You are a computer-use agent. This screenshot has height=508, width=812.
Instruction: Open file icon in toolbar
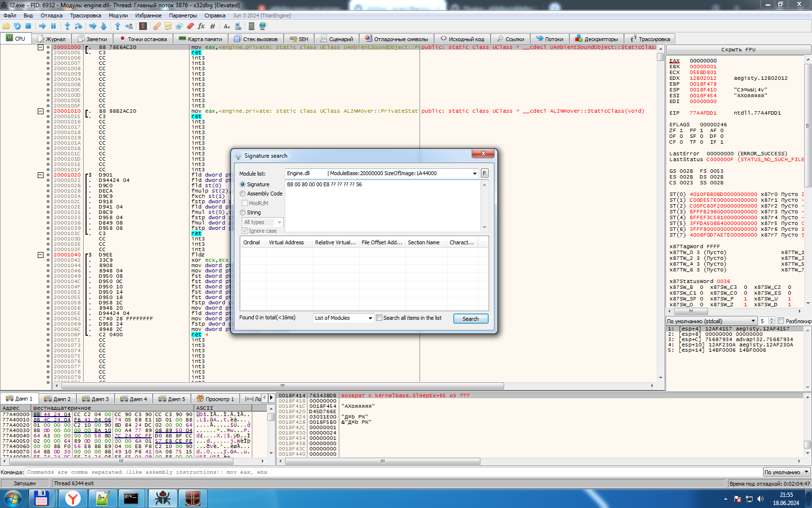point(6,26)
